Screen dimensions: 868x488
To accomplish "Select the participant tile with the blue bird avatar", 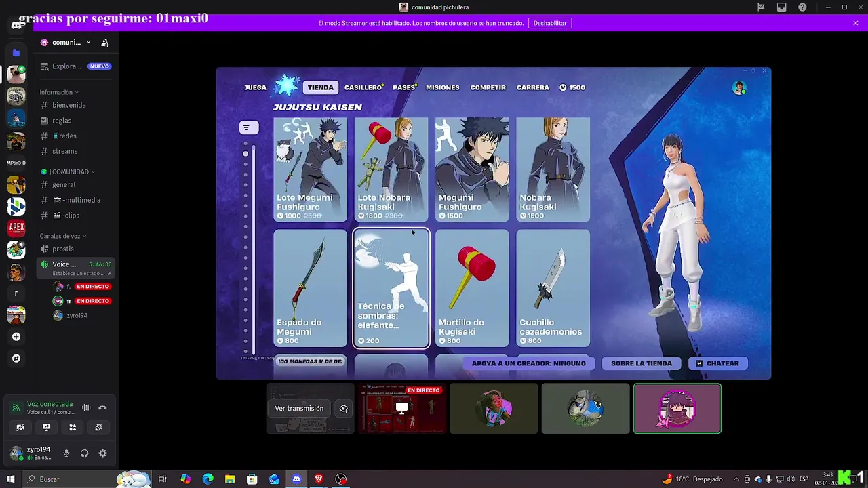I will (x=586, y=408).
